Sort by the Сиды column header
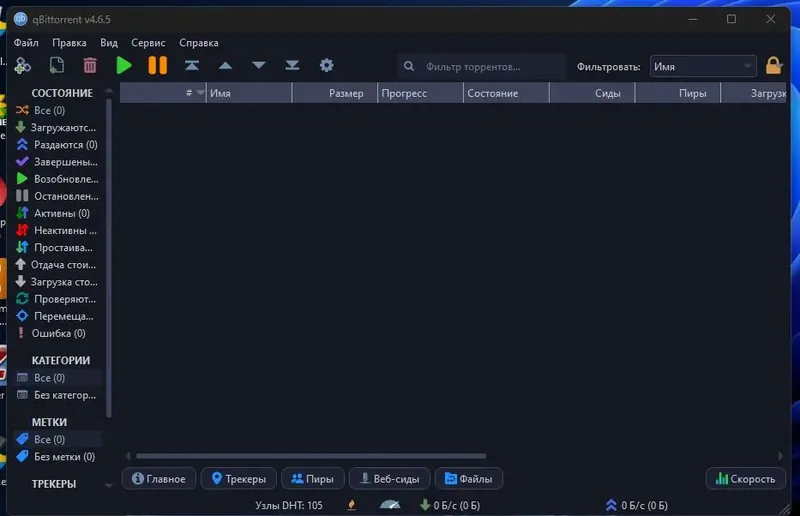The width and height of the screenshot is (800, 516). pyautogui.click(x=592, y=93)
